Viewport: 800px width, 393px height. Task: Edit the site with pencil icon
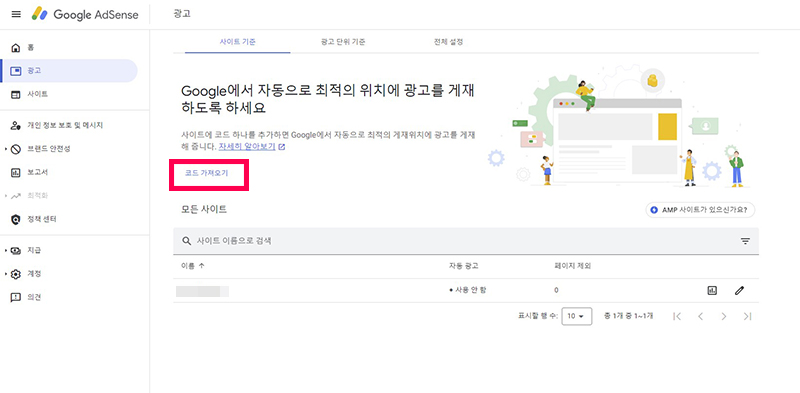(x=739, y=290)
